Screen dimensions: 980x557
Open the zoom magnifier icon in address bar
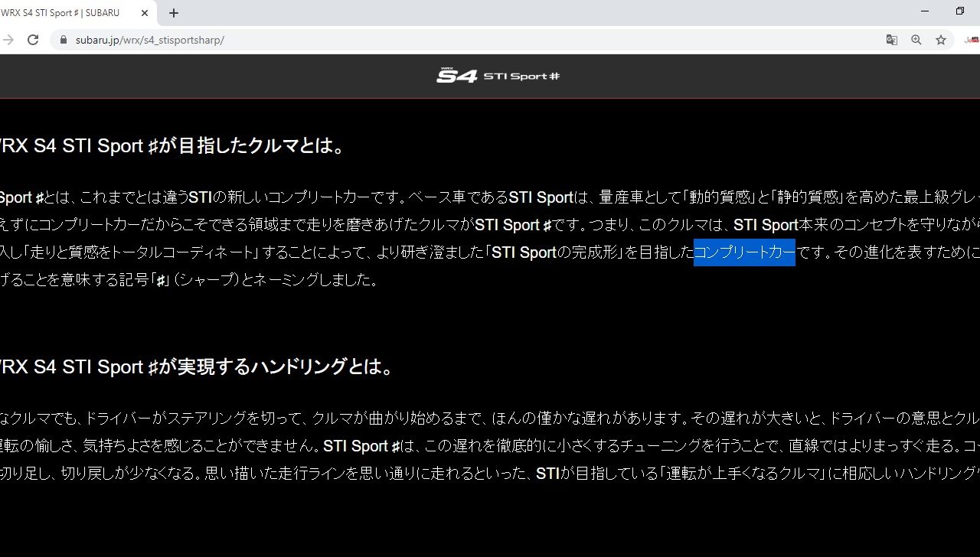click(x=916, y=40)
